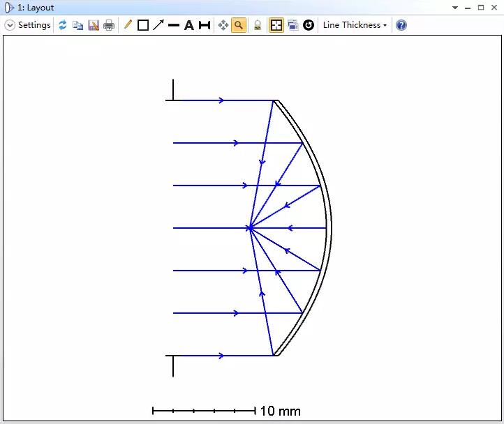504x424 pixels.
Task: Maximize the Layout window
Action: pos(481,8)
